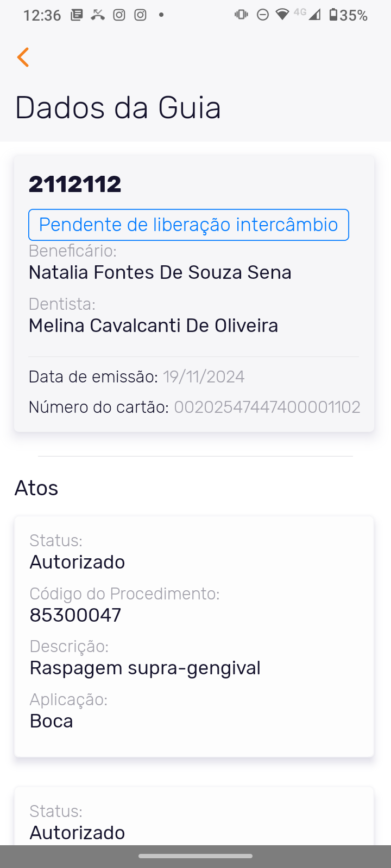Tap the Wi-Fi status icon
This screenshot has width=391, height=868.
point(282,15)
